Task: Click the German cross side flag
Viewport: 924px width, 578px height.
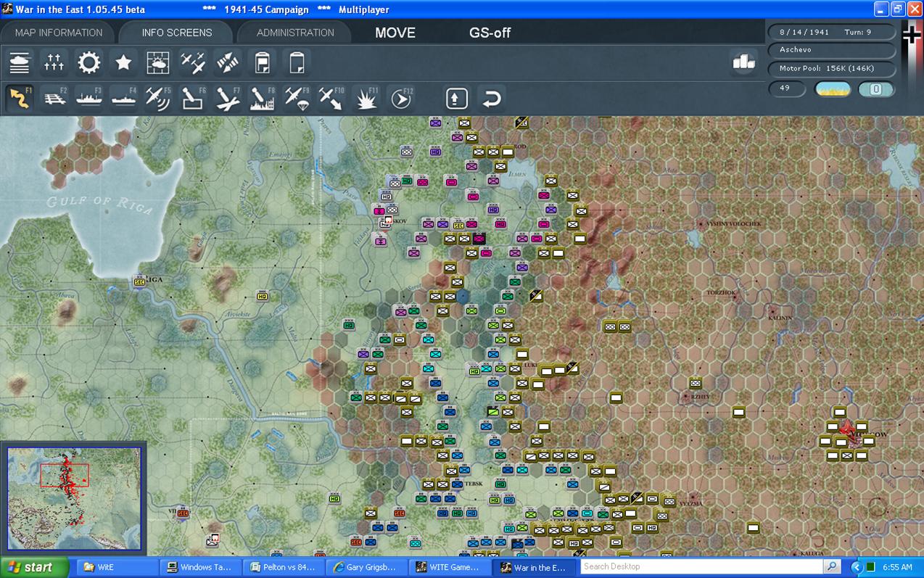Action: point(912,34)
